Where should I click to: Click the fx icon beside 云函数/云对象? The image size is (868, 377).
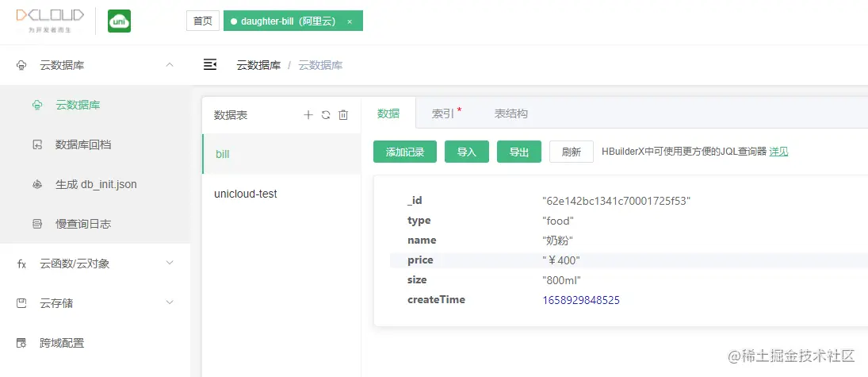click(21, 264)
